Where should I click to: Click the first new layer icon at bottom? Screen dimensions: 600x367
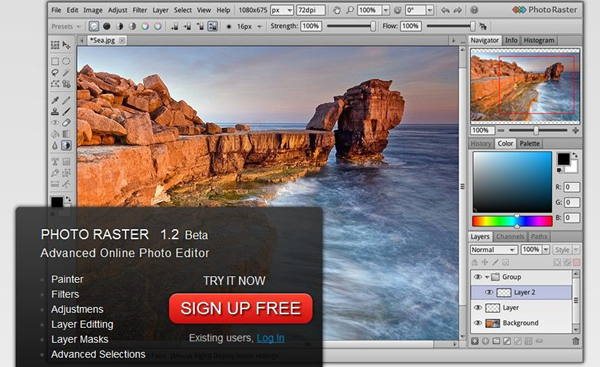click(474, 341)
